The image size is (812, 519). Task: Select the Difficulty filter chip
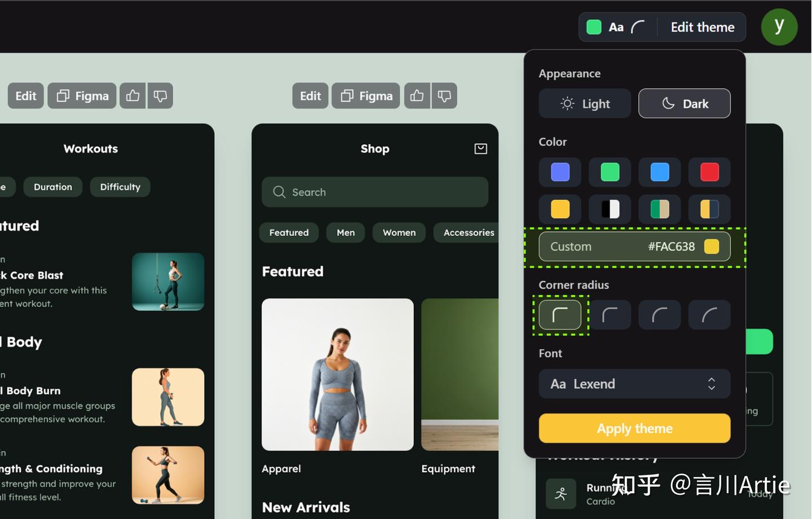120,187
